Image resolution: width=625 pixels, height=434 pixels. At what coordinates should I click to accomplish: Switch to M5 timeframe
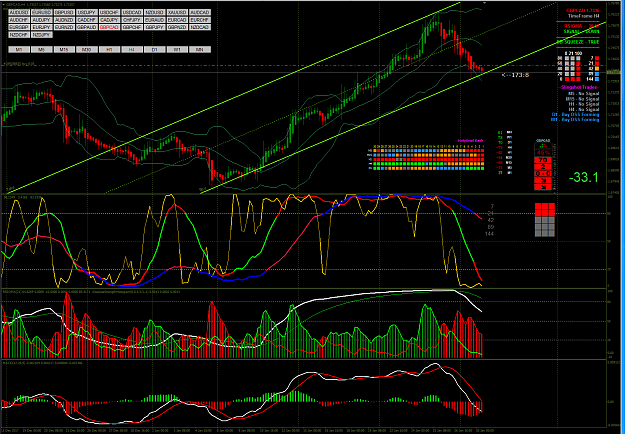(x=42, y=49)
